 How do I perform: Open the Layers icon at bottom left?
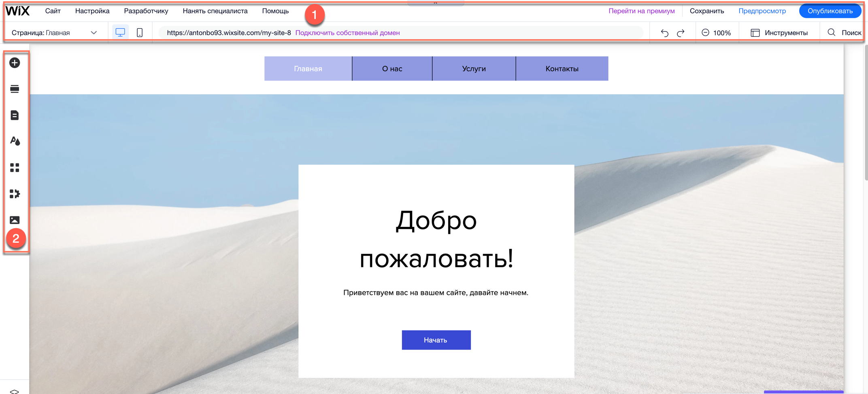(x=15, y=391)
